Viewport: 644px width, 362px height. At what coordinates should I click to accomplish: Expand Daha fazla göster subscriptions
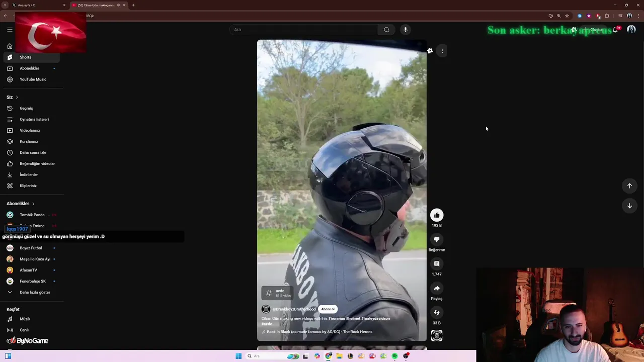[32, 292]
